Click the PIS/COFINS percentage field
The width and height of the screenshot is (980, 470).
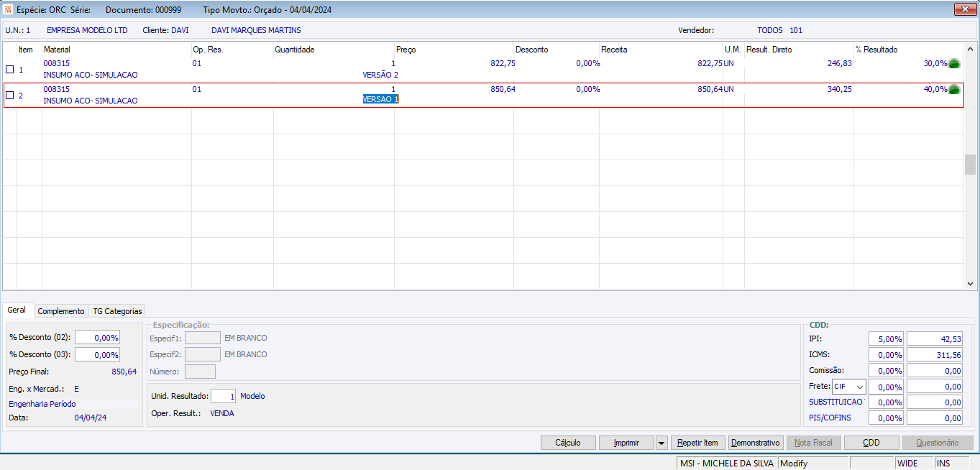point(887,418)
